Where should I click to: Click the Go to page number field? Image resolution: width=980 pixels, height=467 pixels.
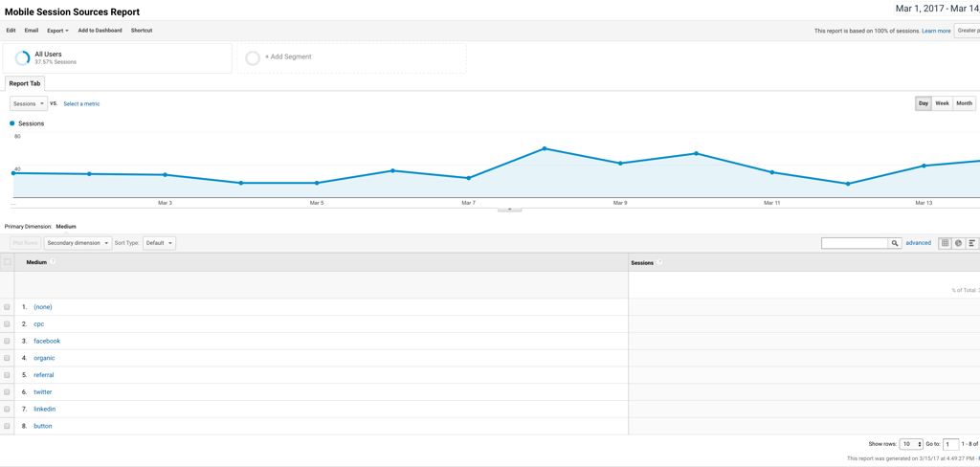pos(950,444)
